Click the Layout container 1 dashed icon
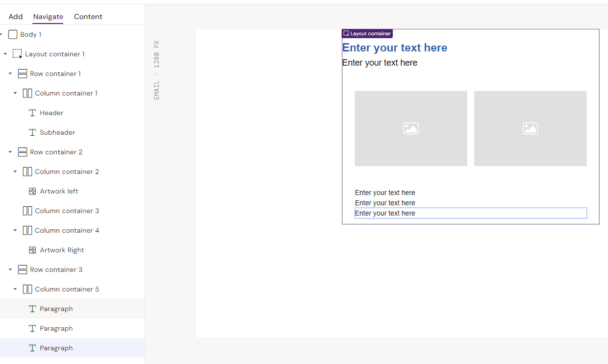Screen dimensions: 608x364 coord(17,54)
